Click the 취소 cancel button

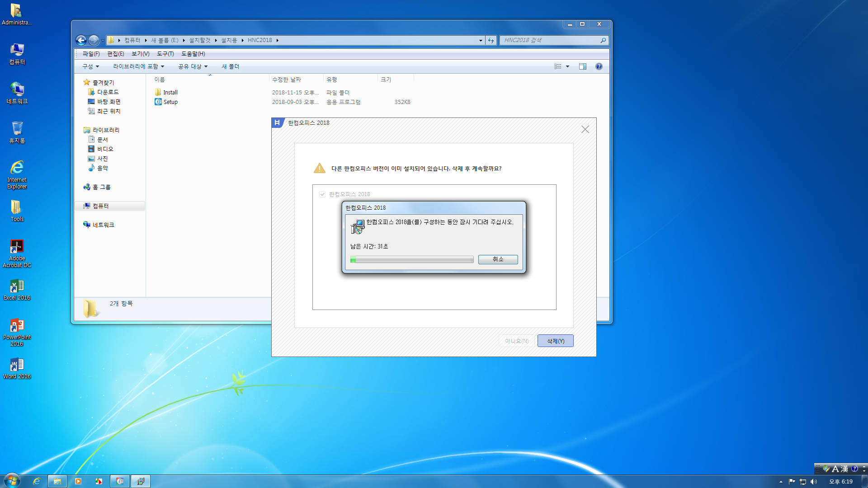coord(498,259)
